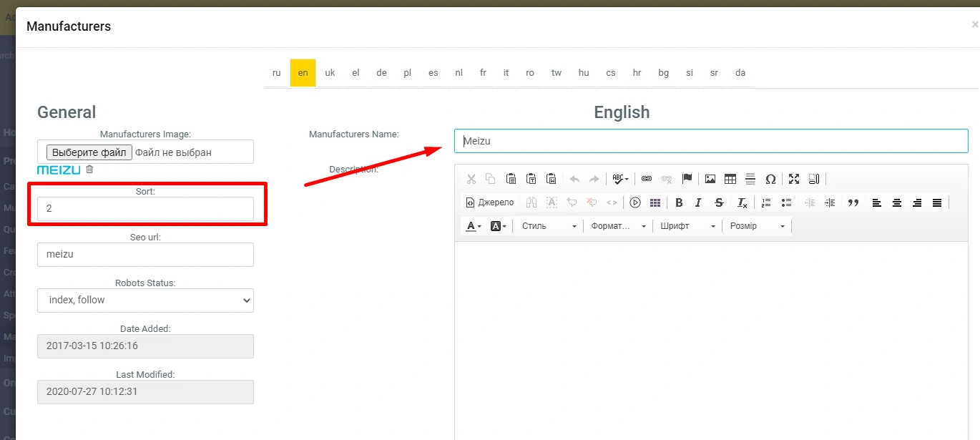Apply italic formatting in the editor
Image resolution: width=980 pixels, height=440 pixels.
[699, 202]
